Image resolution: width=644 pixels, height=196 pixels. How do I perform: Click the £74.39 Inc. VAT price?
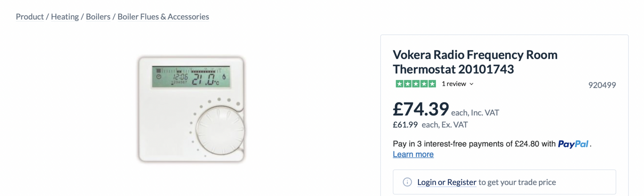click(x=421, y=109)
